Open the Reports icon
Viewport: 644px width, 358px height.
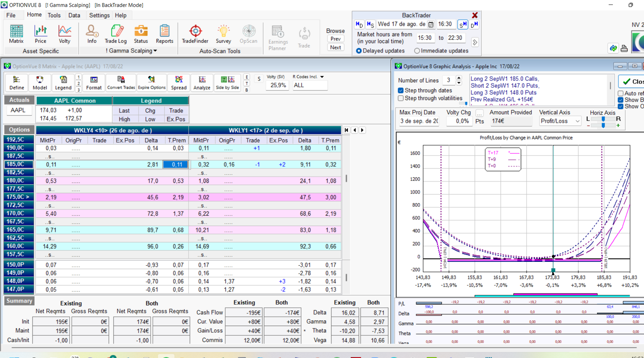tap(164, 34)
